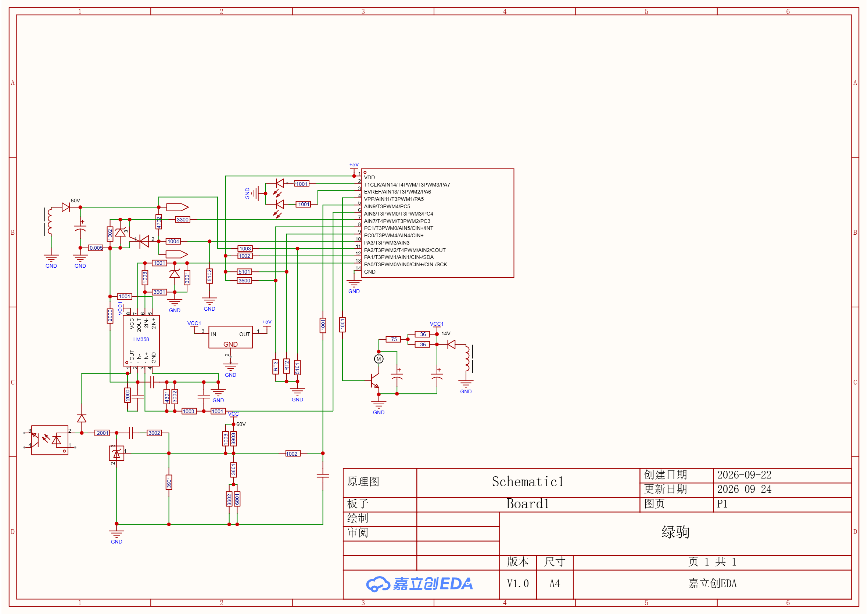Click the +5V label above MCU pin 1
The height and width of the screenshot is (614, 868).
[354, 165]
